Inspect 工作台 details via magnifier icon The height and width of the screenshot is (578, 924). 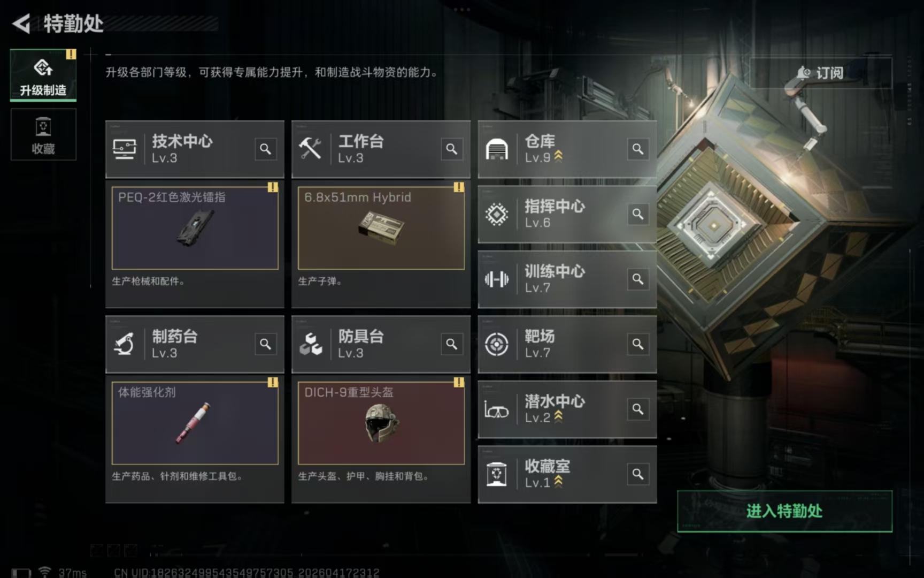(451, 149)
